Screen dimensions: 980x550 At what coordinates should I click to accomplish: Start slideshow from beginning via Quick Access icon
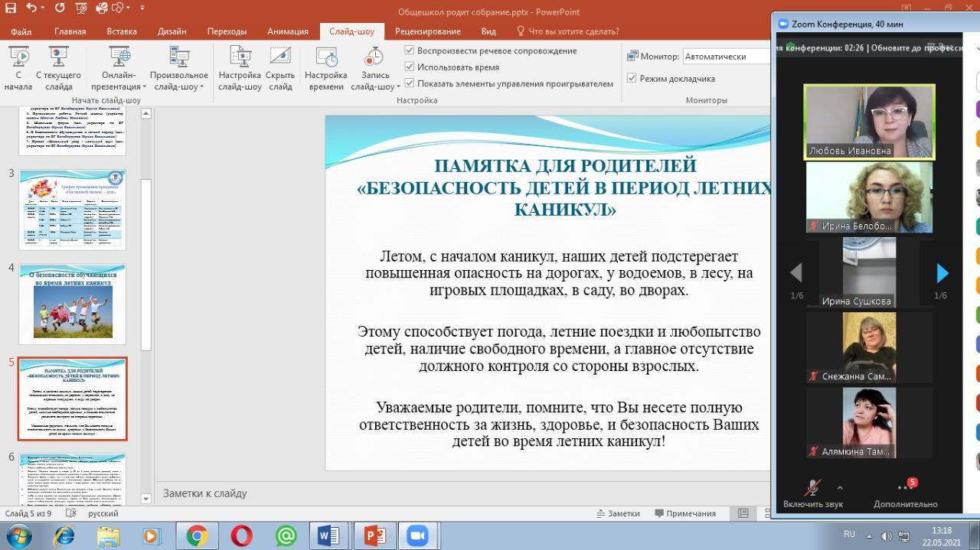(83, 9)
